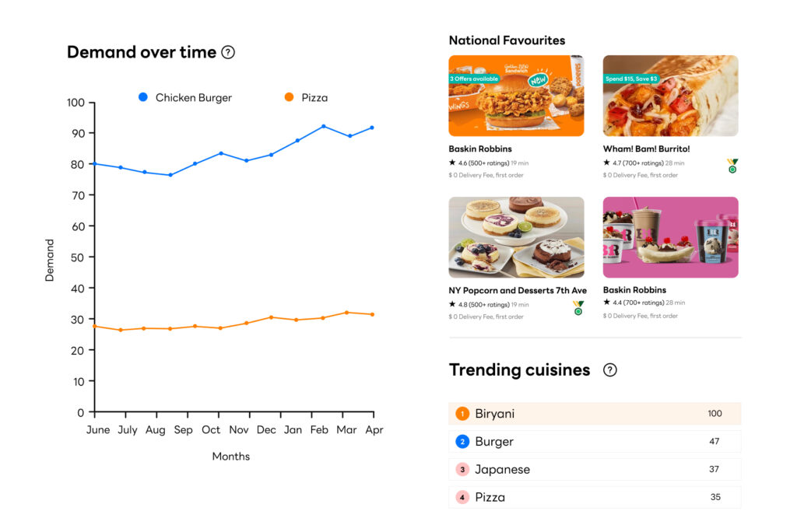Select the pink Baskin Robbins card image
797x532 pixels.
click(x=670, y=237)
